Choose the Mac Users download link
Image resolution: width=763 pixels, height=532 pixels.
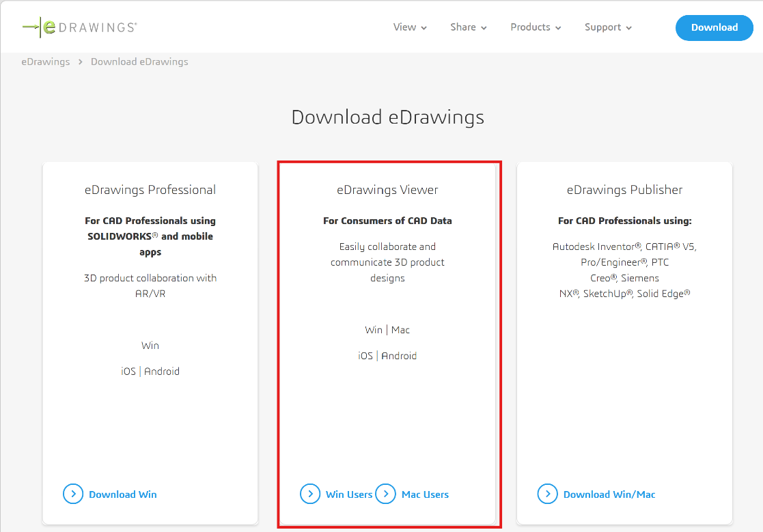[426, 494]
